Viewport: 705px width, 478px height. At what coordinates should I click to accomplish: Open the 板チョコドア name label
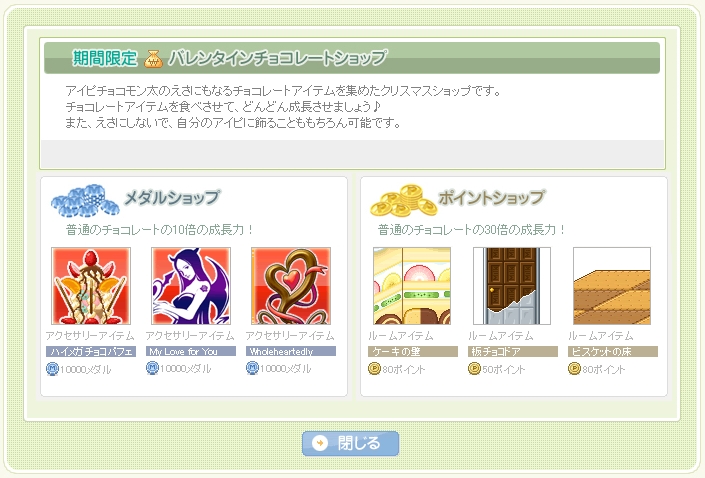(513, 351)
